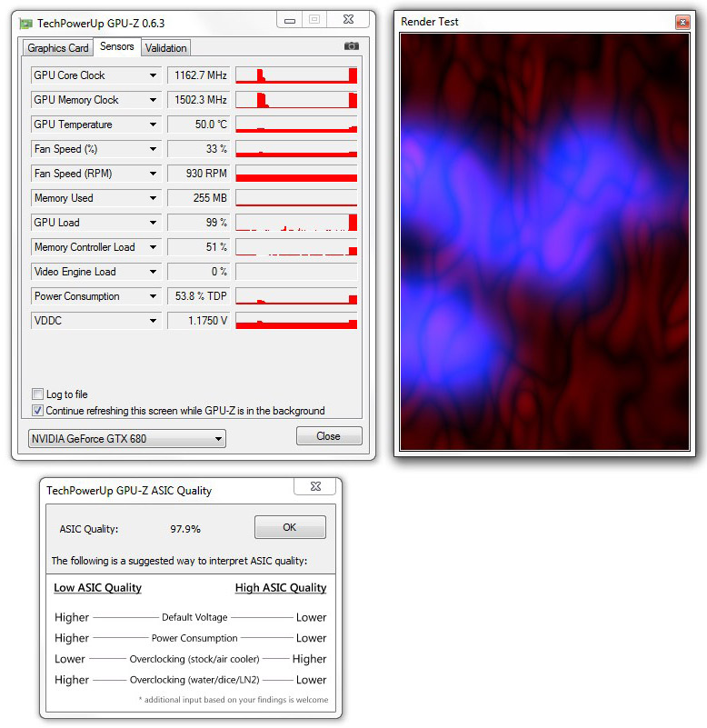
Task: Select the Sensors tab
Action: click(117, 46)
